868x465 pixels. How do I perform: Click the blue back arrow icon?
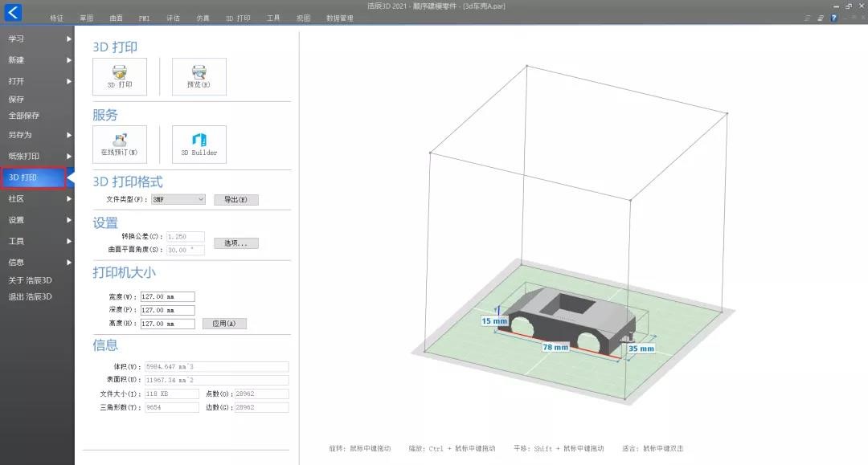pos(14,12)
